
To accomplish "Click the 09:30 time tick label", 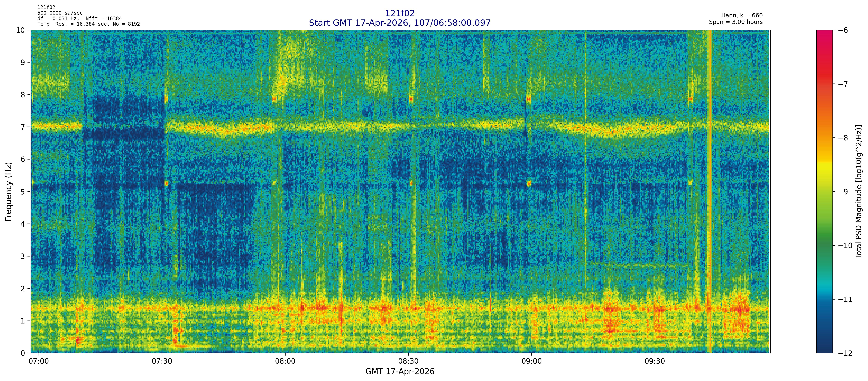I will pyautogui.click(x=655, y=362).
